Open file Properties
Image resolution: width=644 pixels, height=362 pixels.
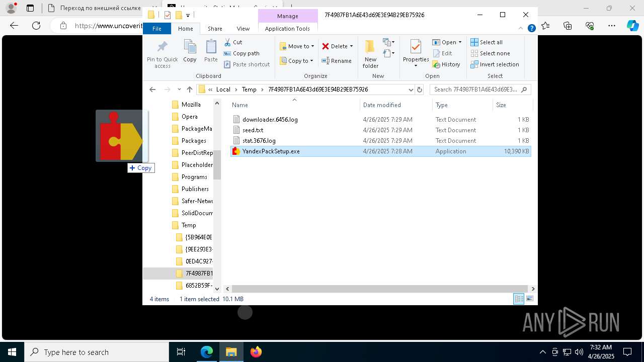416,53
